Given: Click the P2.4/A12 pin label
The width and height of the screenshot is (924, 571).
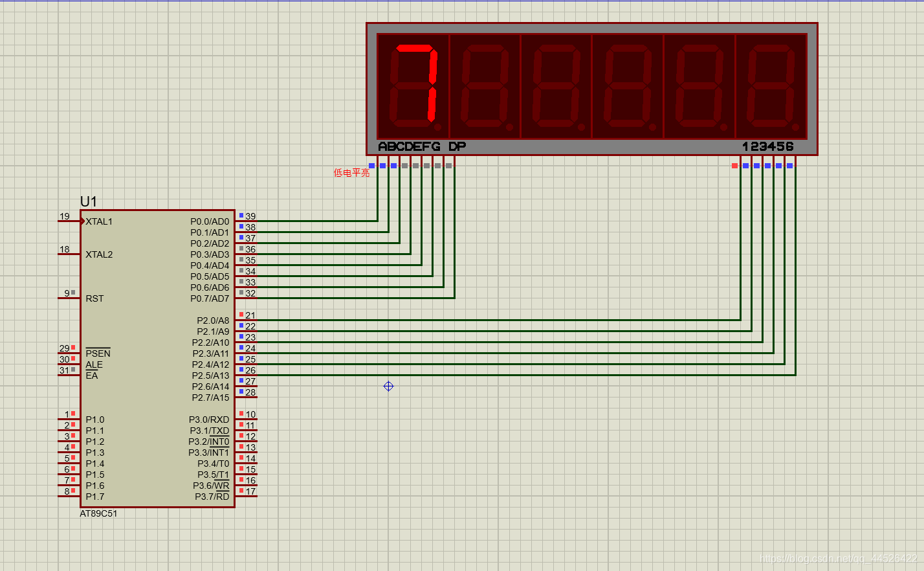Looking at the screenshot, I should click(x=210, y=364).
